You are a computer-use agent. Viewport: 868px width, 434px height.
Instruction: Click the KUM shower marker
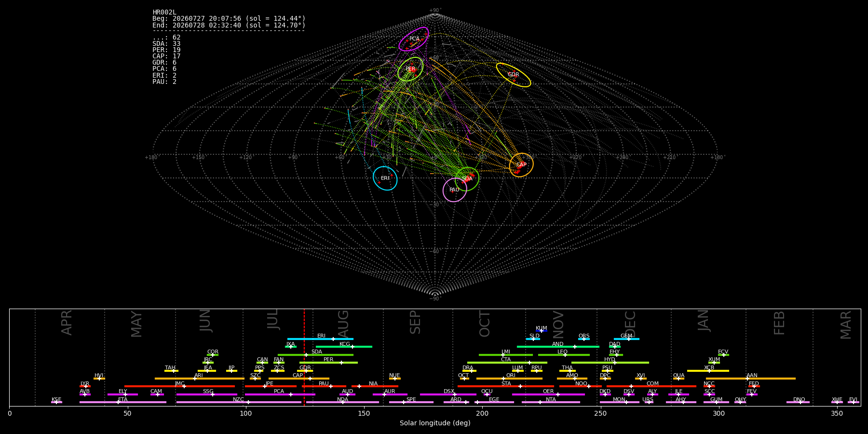[x=542, y=331]
